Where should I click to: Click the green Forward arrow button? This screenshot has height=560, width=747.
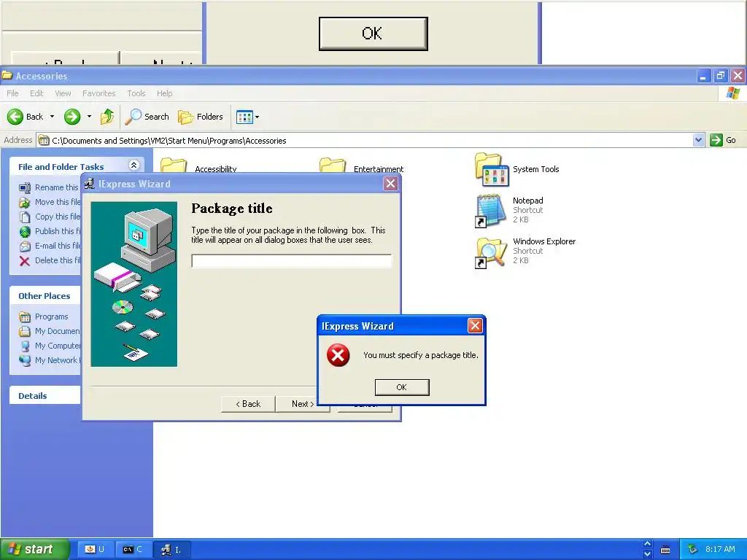click(x=72, y=117)
